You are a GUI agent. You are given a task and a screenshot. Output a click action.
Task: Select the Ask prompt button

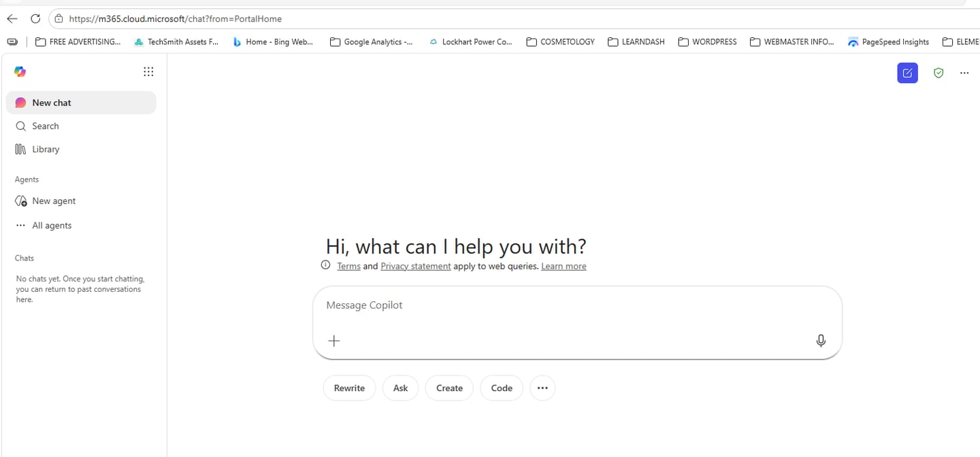400,388
